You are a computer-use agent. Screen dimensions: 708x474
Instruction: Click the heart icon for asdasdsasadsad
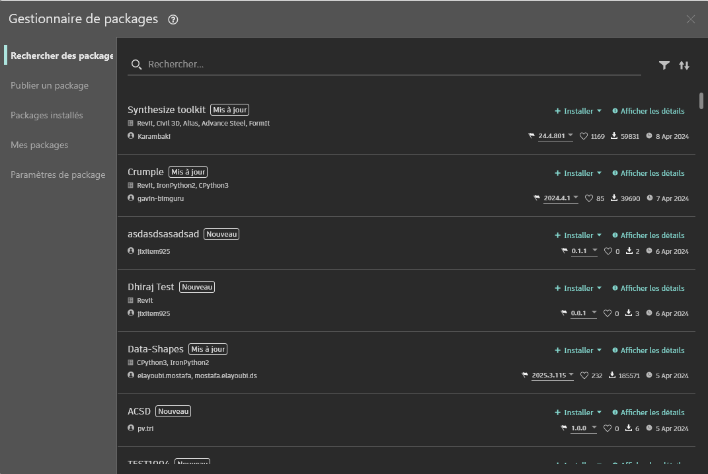(608, 251)
